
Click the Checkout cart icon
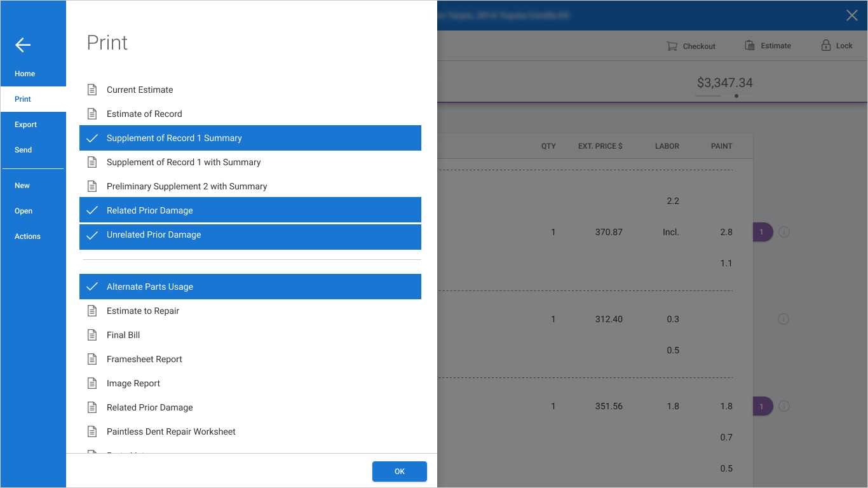tap(672, 46)
